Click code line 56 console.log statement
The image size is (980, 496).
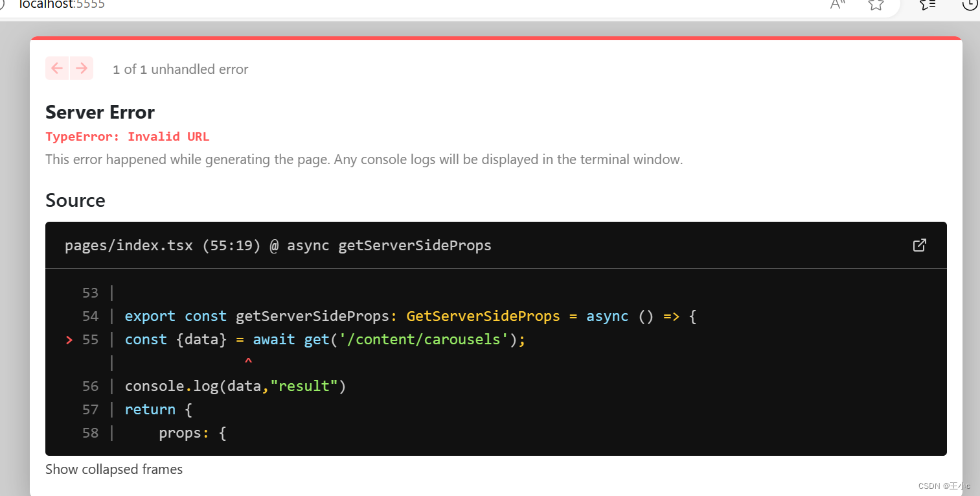(x=236, y=386)
